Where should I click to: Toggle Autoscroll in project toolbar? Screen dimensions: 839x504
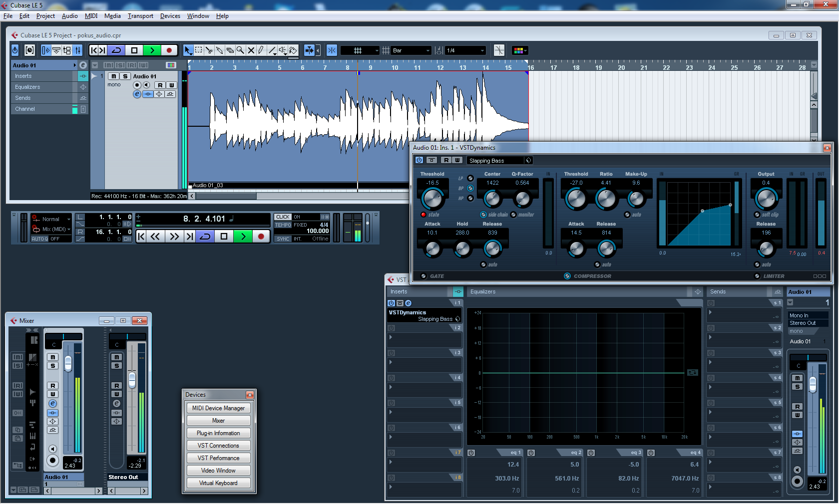click(x=309, y=50)
